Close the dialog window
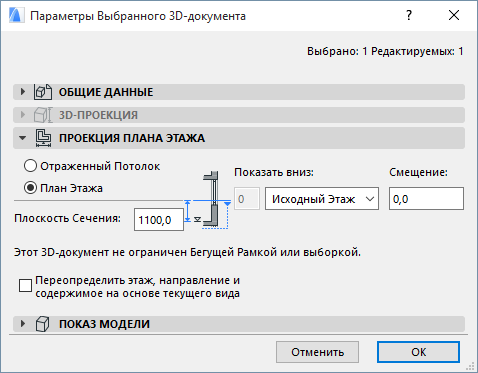The width and height of the screenshot is (478, 373). click(x=454, y=15)
